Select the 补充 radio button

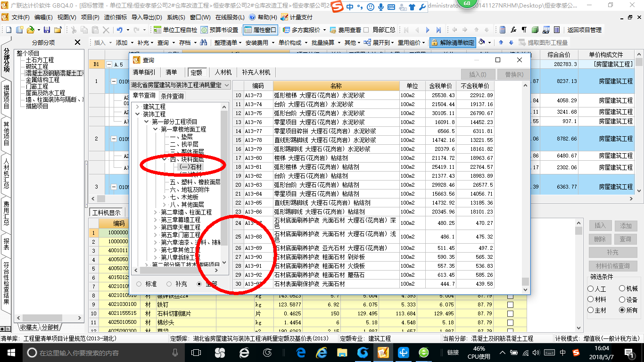169,284
